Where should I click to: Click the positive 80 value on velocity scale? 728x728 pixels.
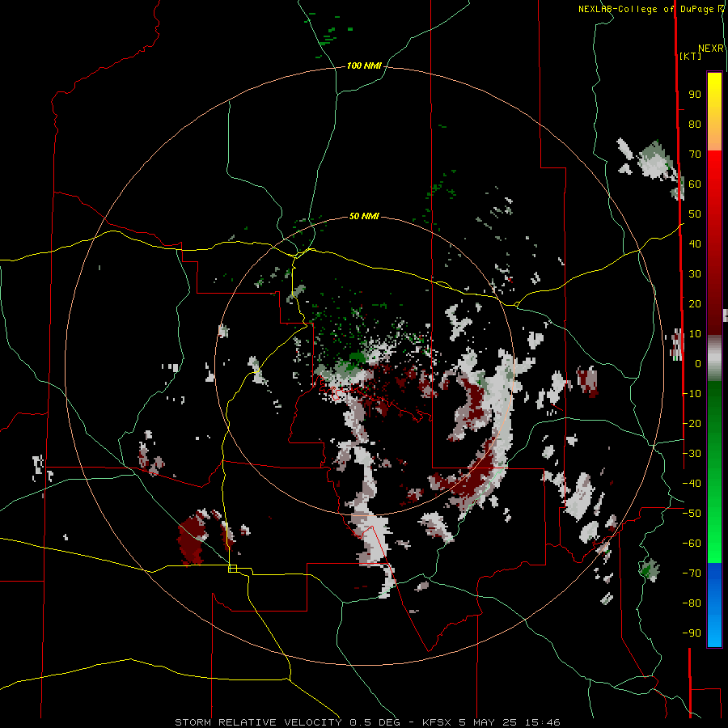click(x=695, y=124)
